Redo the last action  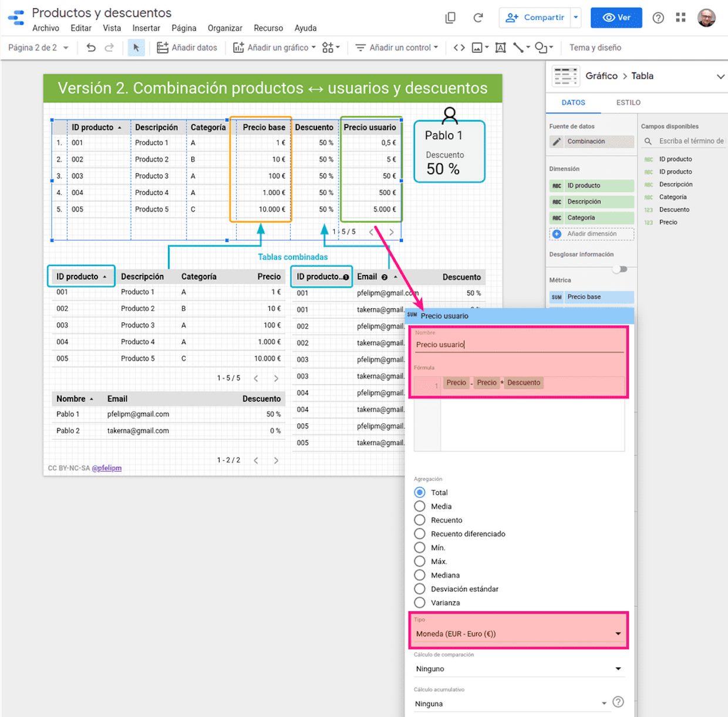(109, 48)
